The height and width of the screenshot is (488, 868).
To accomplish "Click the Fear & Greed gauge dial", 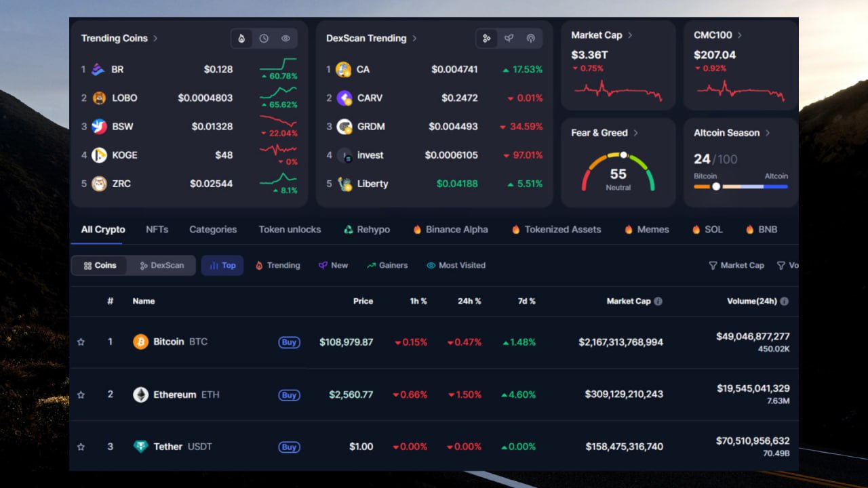I will (x=618, y=172).
